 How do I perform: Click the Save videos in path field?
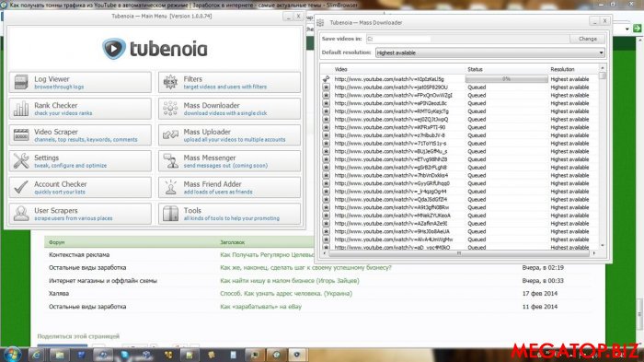pyautogui.click(x=467, y=39)
